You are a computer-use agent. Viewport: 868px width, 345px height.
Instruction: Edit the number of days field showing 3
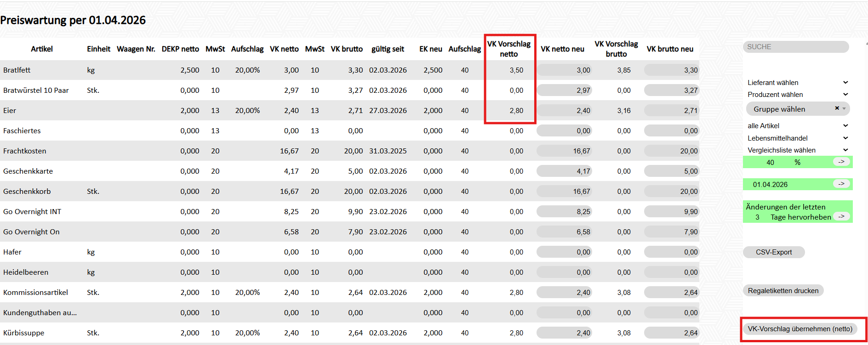[x=757, y=217]
